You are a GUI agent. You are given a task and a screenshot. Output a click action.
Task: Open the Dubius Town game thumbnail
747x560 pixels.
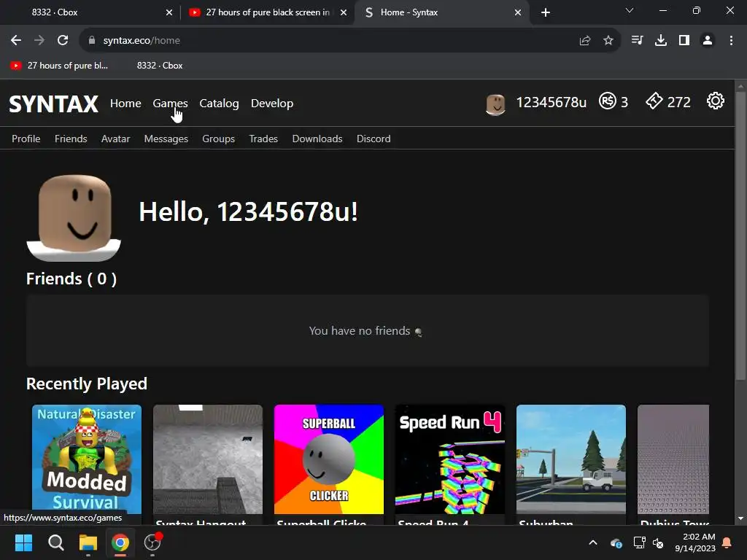pos(673,459)
